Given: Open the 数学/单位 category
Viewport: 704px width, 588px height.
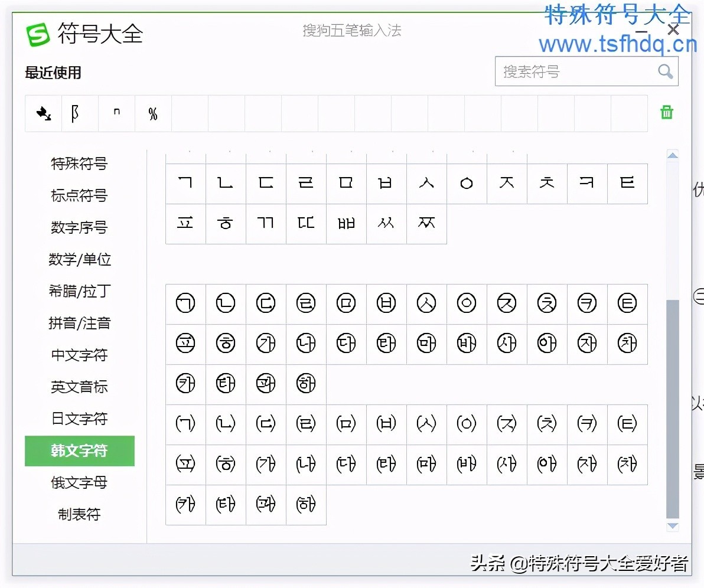Looking at the screenshot, I should pyautogui.click(x=79, y=259).
